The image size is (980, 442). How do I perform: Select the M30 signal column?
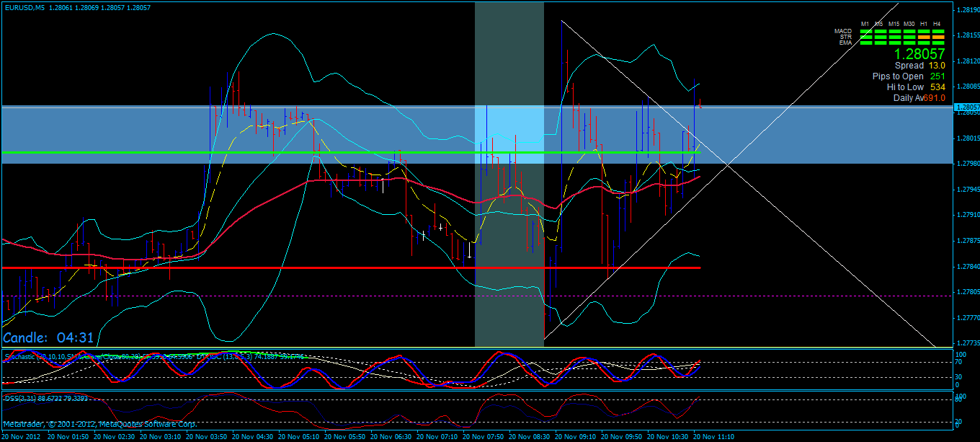coord(909,24)
